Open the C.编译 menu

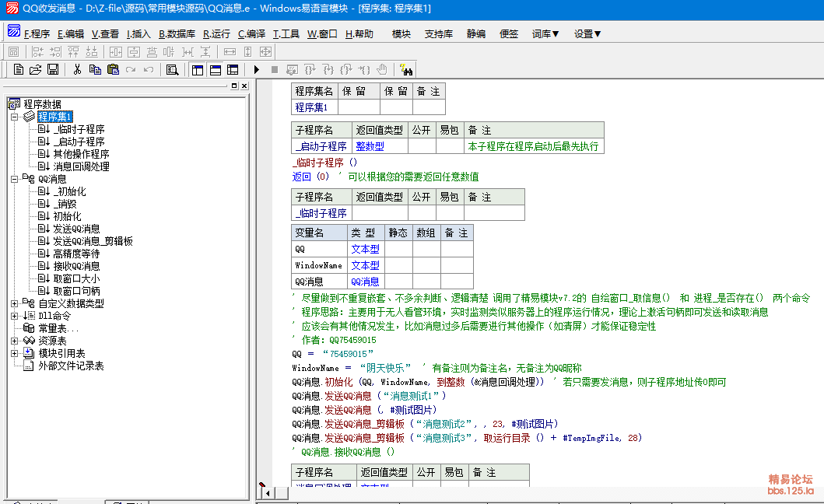point(252,33)
